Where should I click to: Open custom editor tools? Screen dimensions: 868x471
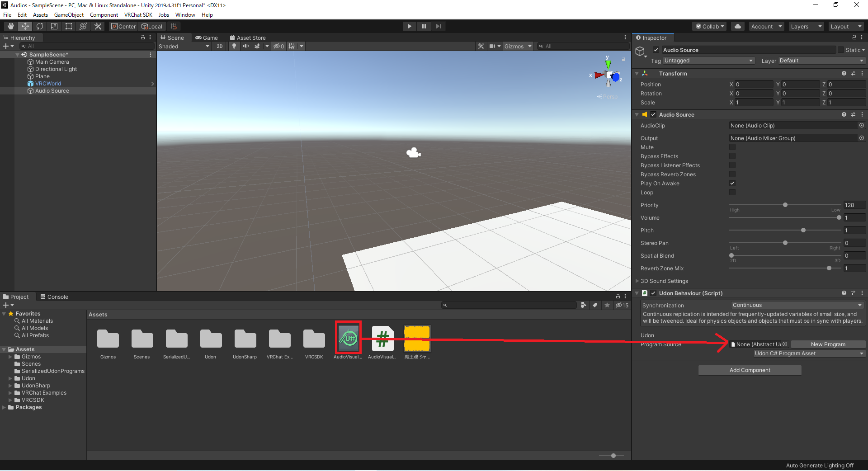[x=98, y=26]
